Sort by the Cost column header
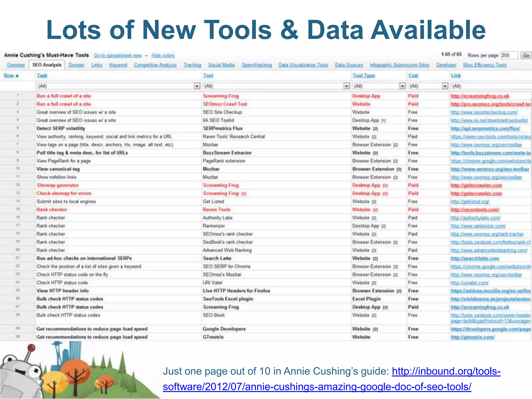Viewport: 532px width, 399px height. click(x=413, y=76)
